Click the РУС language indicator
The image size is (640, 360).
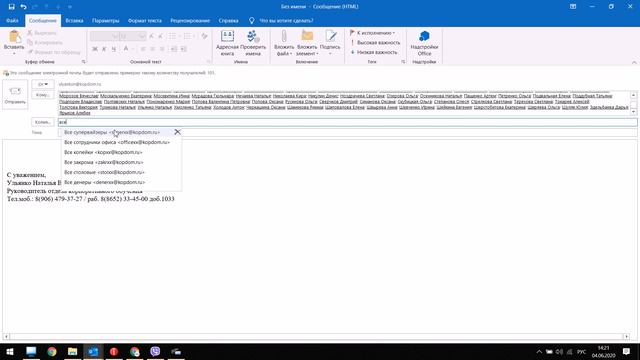[581, 351]
